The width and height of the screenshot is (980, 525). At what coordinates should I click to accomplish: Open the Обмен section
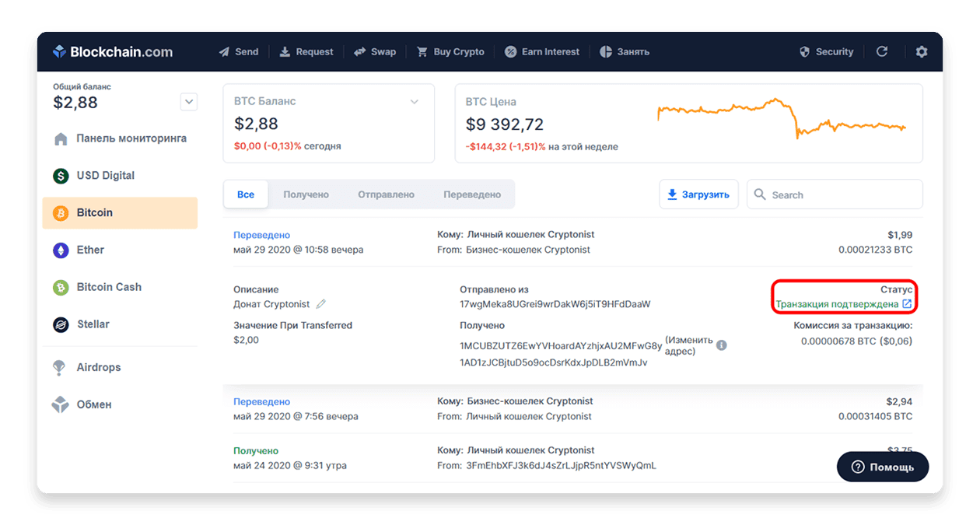tap(120, 404)
